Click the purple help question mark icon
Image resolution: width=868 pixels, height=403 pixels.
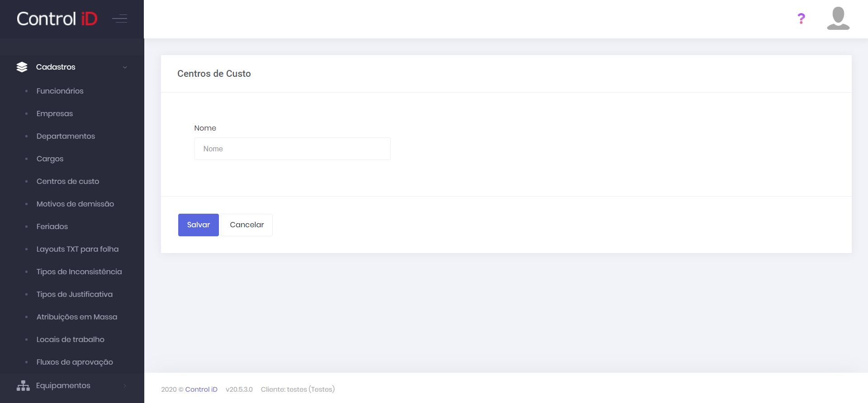click(x=801, y=19)
